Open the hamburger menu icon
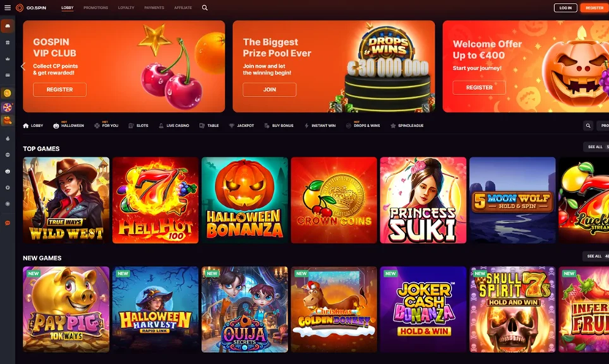609x364 pixels. [7, 8]
